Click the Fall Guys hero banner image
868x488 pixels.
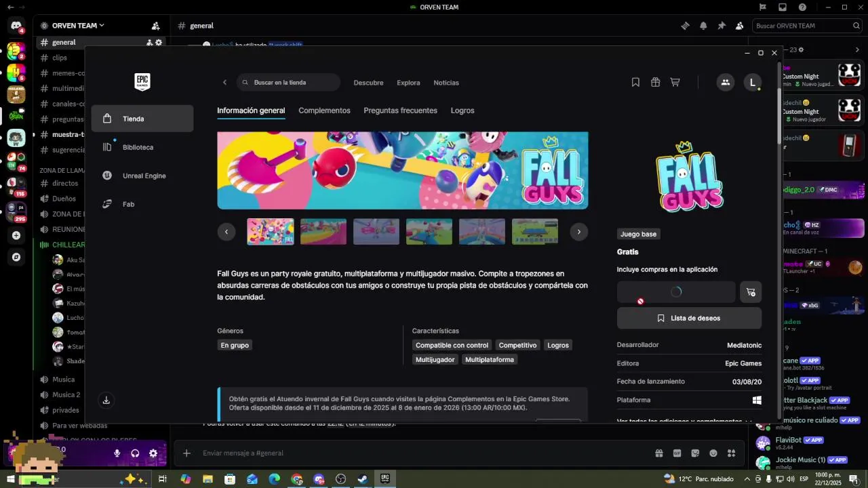(x=403, y=170)
